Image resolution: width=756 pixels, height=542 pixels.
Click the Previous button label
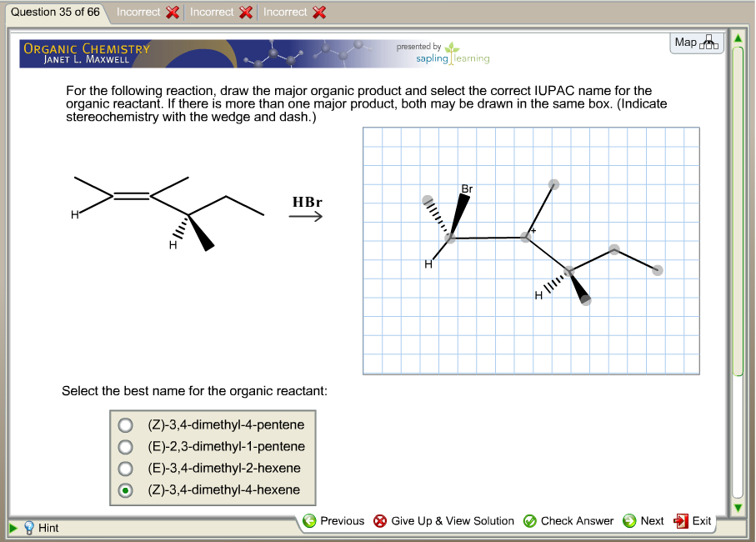pos(343,521)
